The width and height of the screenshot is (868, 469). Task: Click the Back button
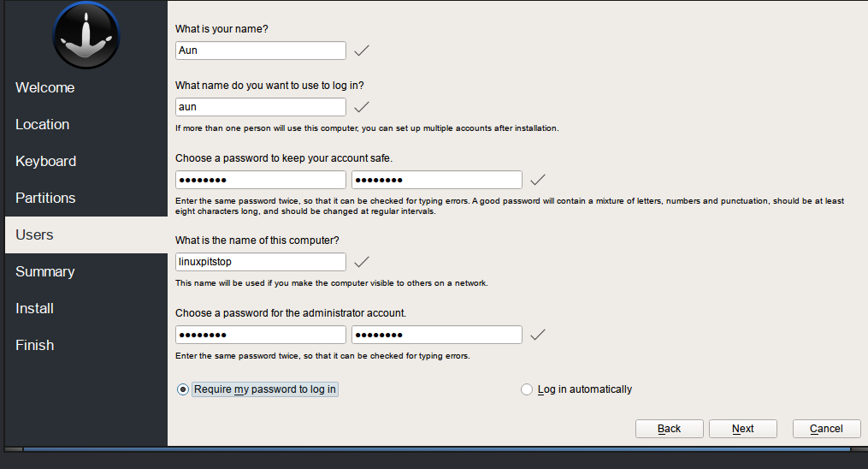(670, 429)
